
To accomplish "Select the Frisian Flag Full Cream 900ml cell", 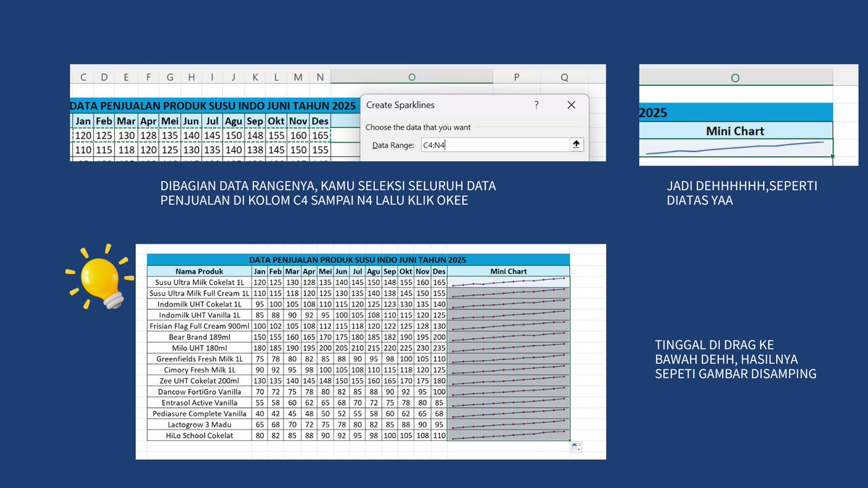I will click(199, 326).
